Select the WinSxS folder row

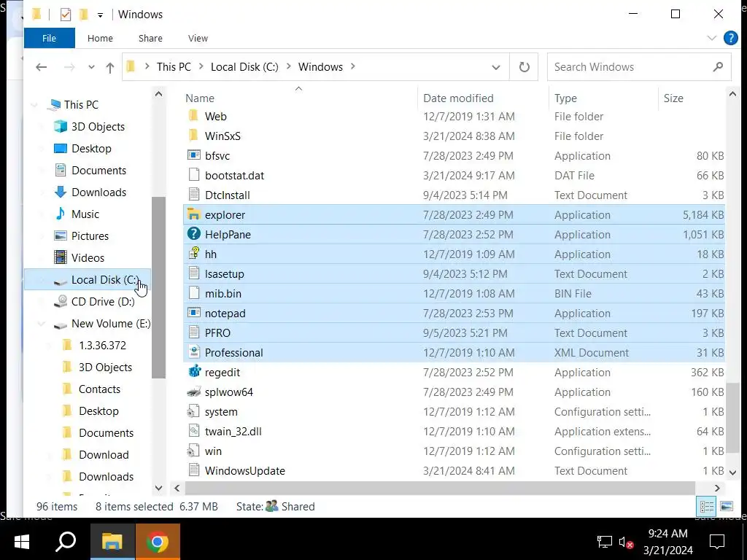click(x=454, y=136)
